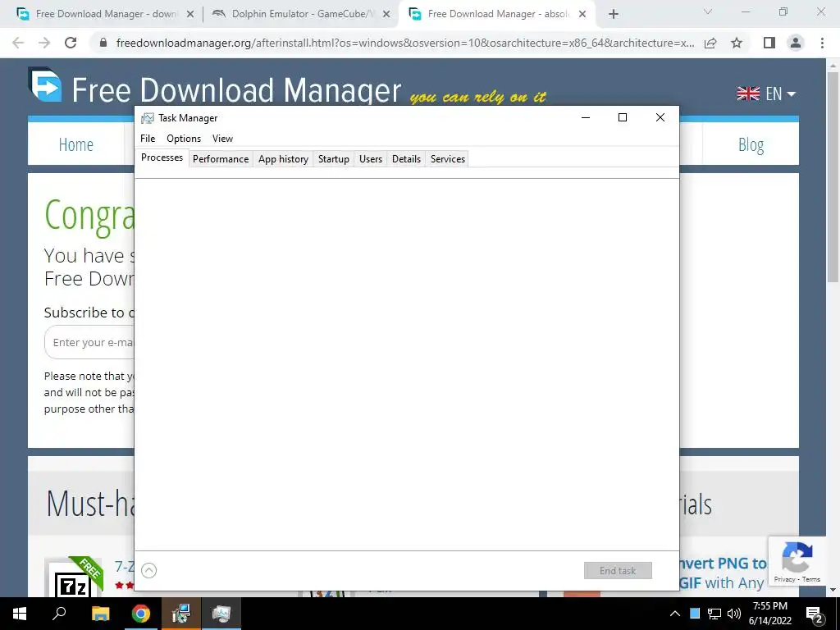
Task: Open the Services tab
Action: tap(448, 159)
